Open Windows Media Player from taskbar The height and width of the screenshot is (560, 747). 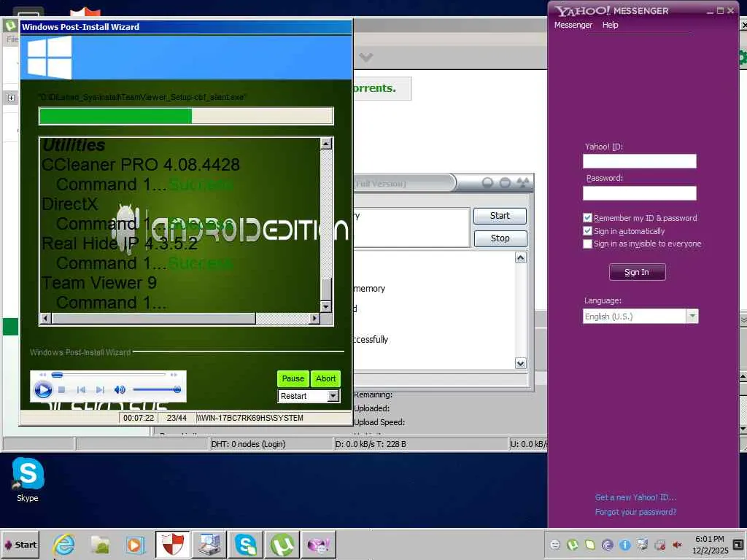(135, 545)
